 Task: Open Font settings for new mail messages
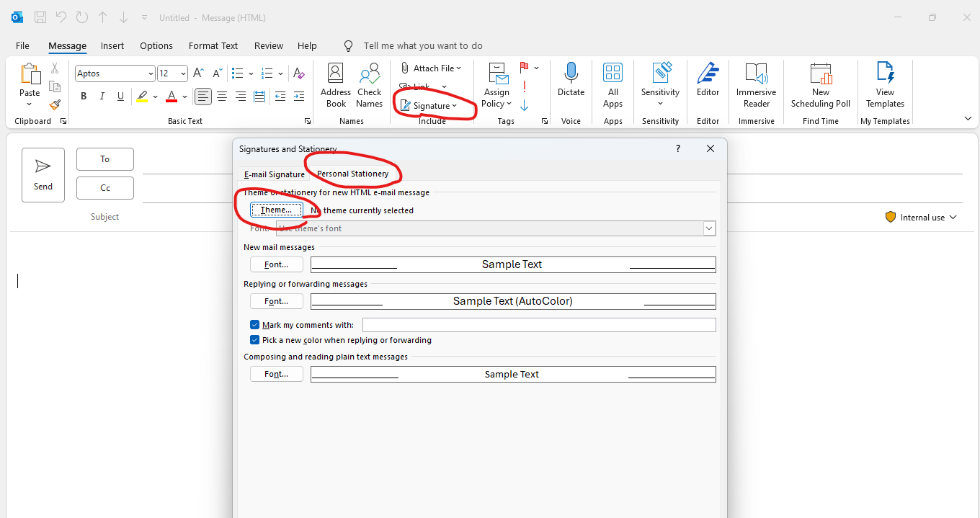pos(276,264)
